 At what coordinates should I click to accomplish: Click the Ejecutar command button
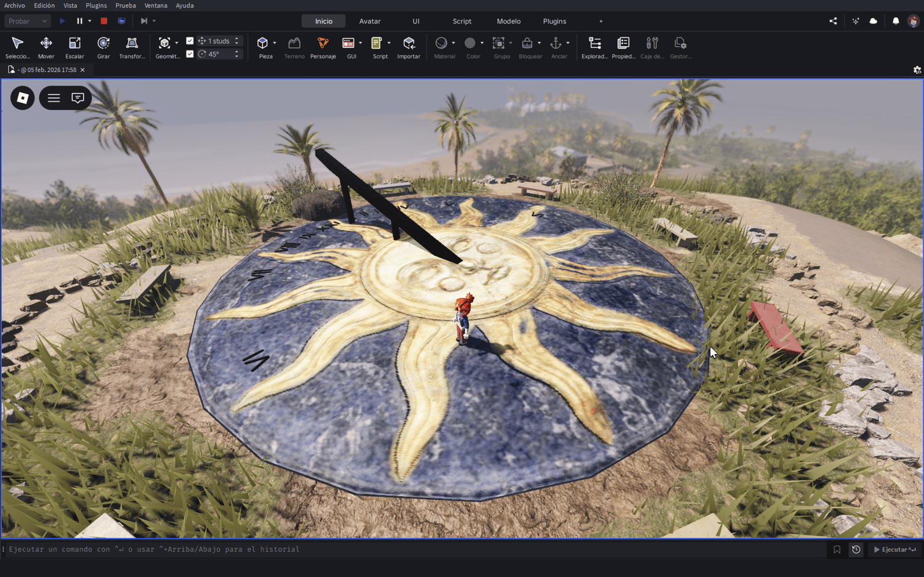(895, 549)
